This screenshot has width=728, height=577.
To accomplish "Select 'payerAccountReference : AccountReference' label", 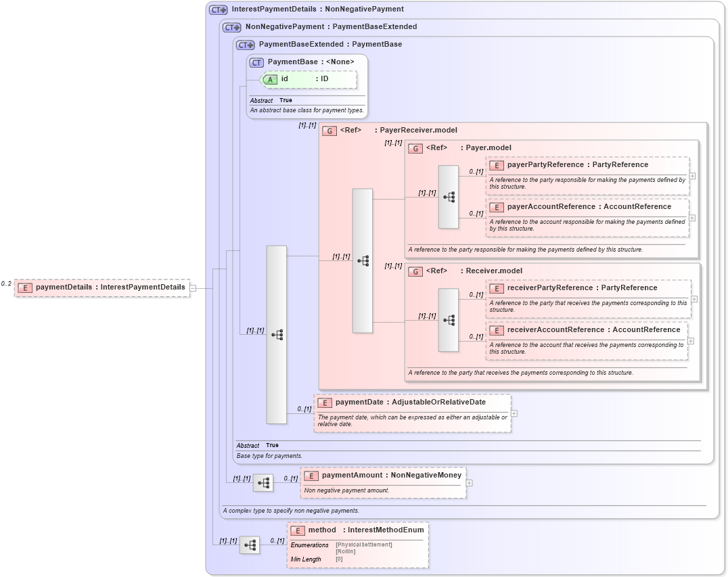I will (589, 207).
